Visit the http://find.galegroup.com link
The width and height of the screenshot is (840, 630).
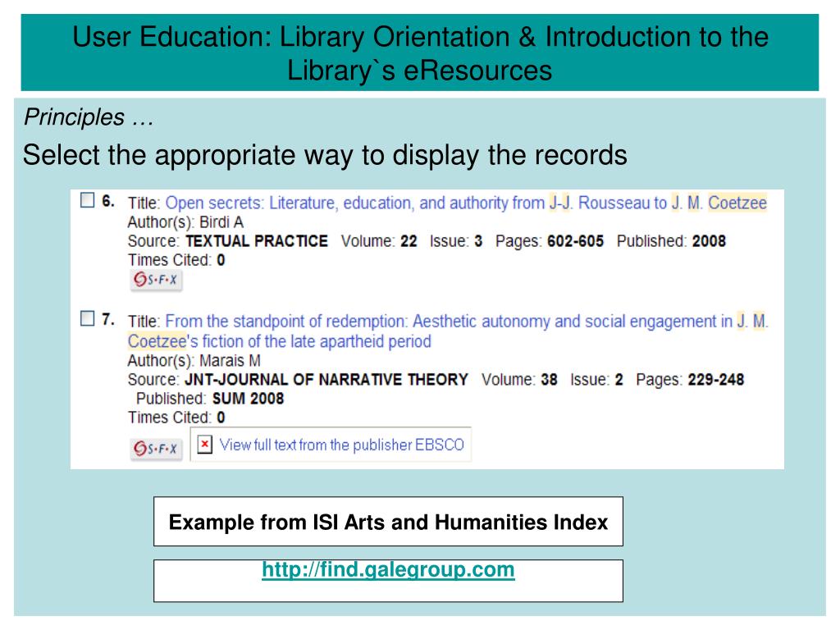point(388,569)
